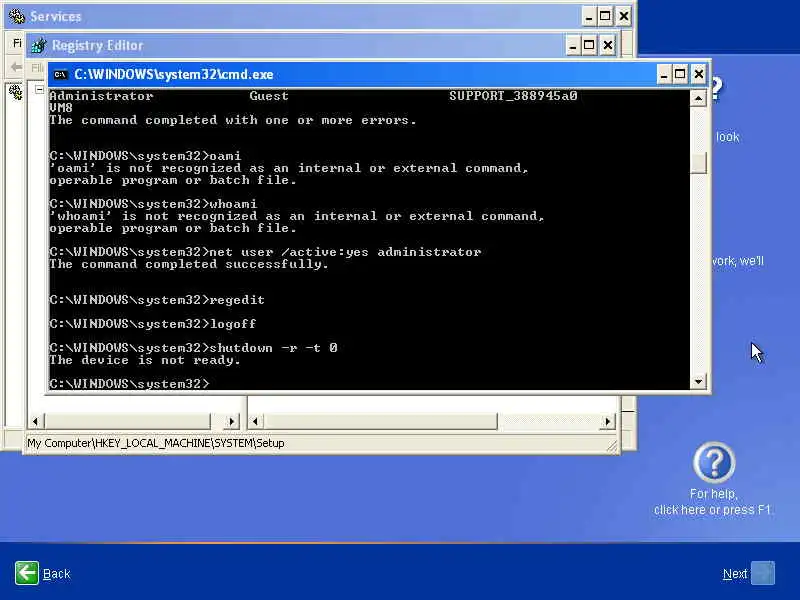Minimize the Services window
The image size is (800, 600).
[589, 17]
